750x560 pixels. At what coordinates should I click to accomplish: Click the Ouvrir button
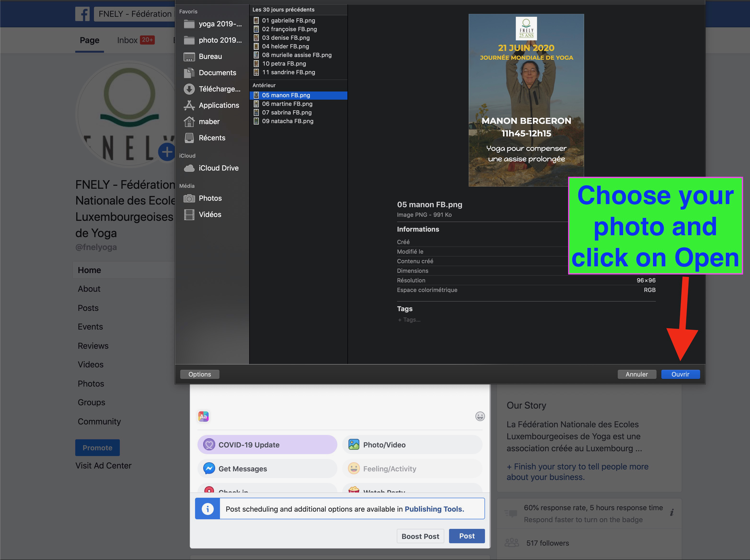coord(680,374)
